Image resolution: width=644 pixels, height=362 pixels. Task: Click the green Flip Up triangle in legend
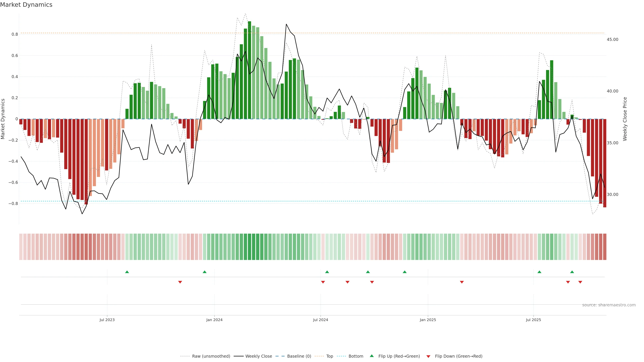coord(372,356)
